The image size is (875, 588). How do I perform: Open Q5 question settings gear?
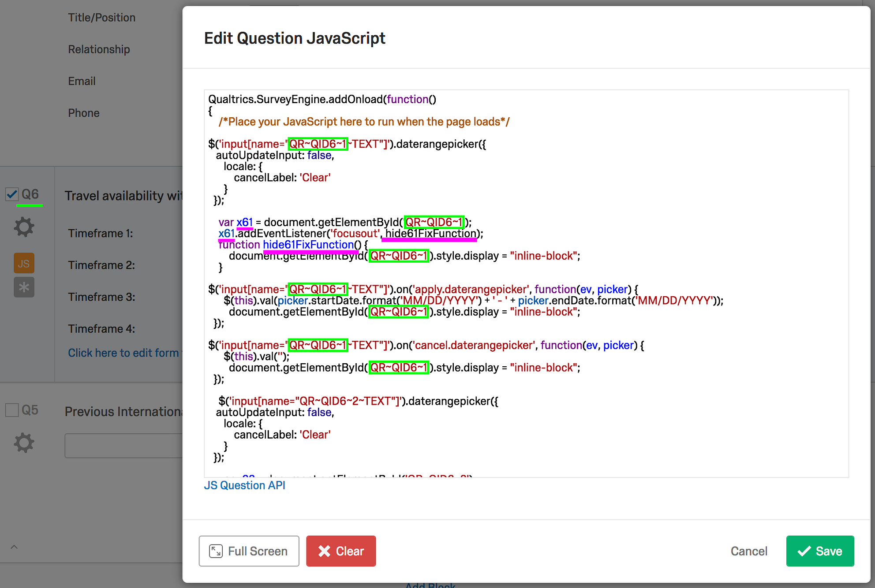point(24,443)
